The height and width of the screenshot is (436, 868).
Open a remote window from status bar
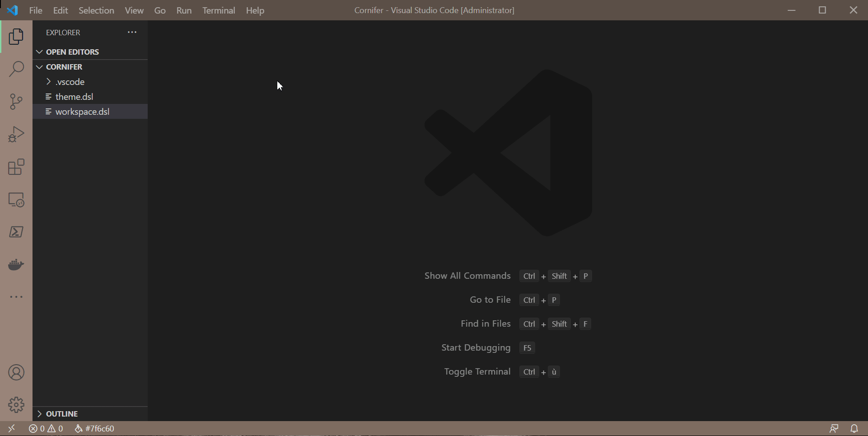tap(12, 428)
